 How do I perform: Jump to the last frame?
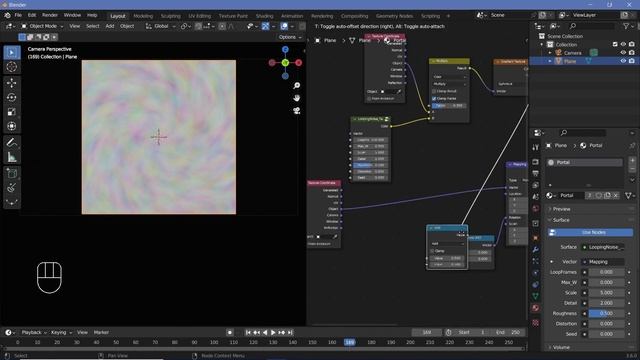[x=290, y=333]
